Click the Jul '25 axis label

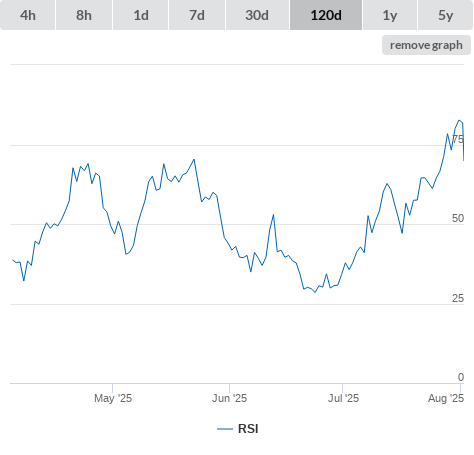click(343, 398)
